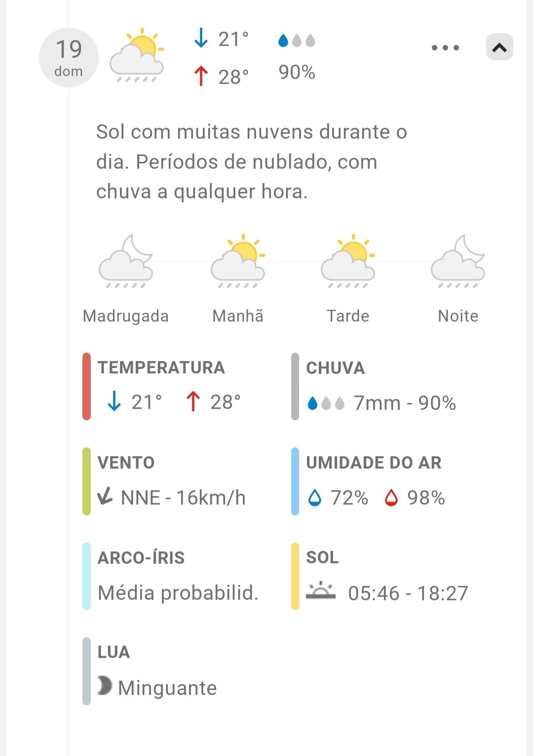Tap the header sun-cloud-rain weather icon
This screenshot has width=533, height=756.
click(137, 55)
